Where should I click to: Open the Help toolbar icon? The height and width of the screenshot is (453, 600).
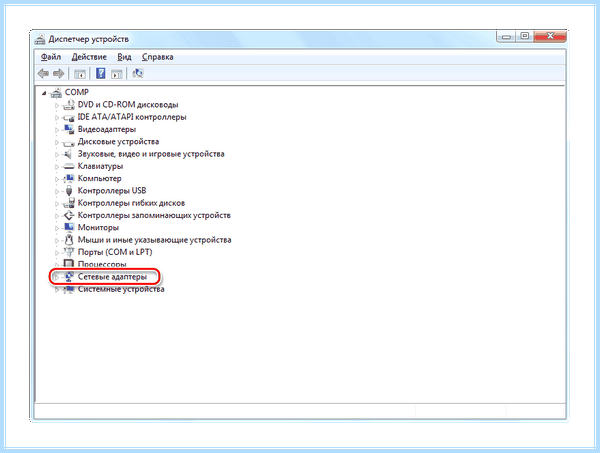(100, 73)
